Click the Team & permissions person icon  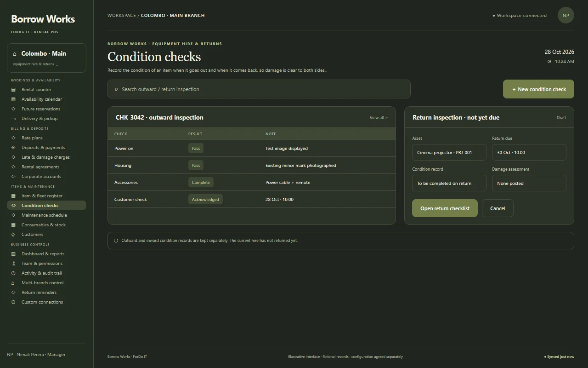coord(13,264)
